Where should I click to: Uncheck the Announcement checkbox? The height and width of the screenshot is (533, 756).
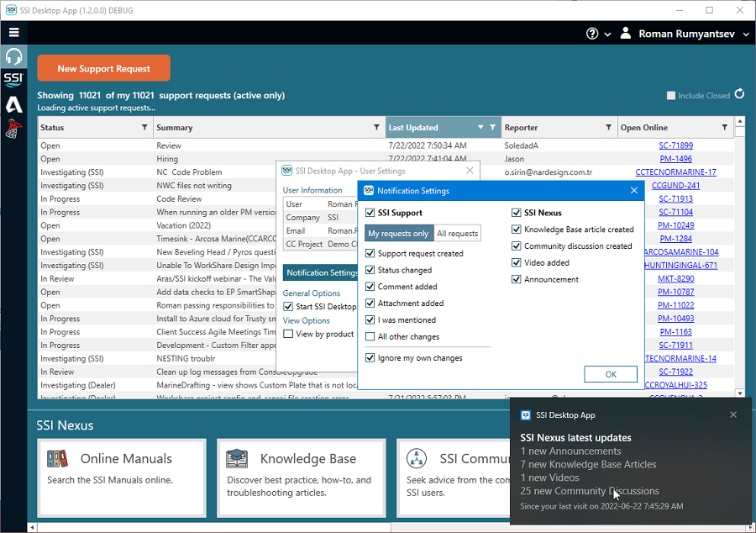pos(516,279)
